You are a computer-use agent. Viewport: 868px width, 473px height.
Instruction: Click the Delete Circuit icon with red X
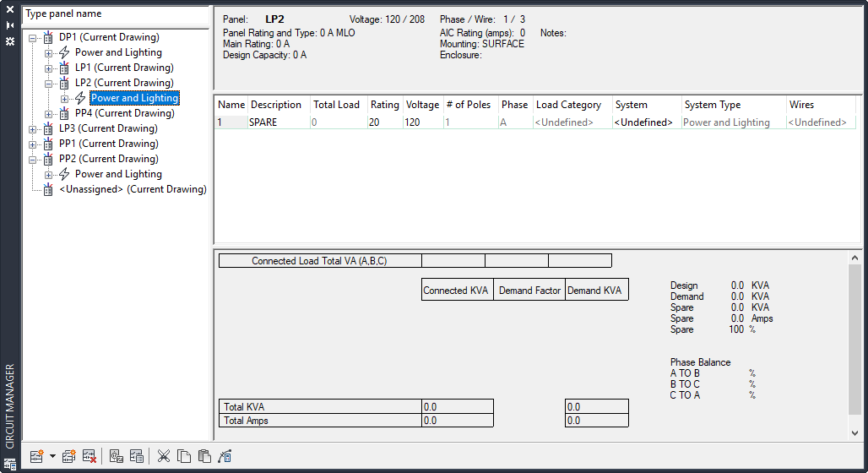(x=90, y=456)
